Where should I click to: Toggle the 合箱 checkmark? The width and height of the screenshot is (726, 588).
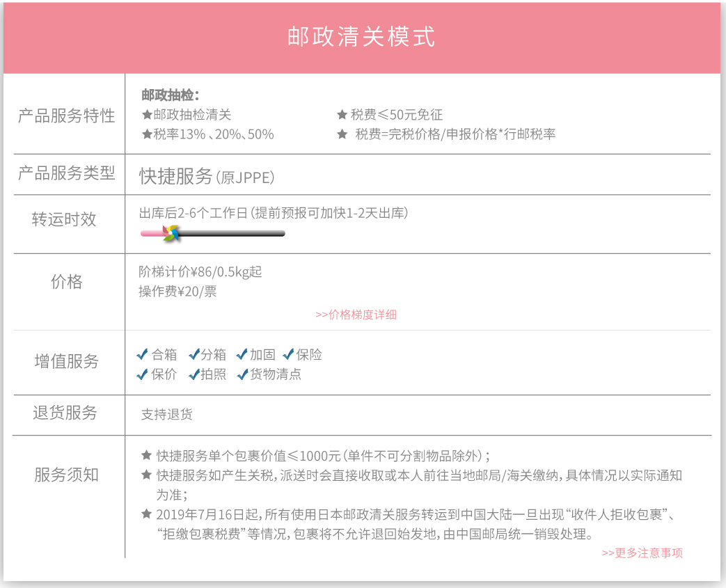pos(143,355)
